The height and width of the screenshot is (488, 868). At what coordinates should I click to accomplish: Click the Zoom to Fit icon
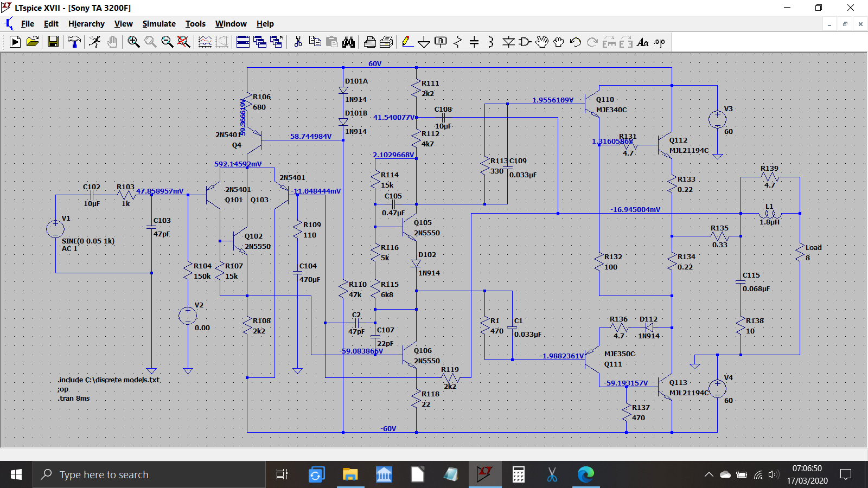[x=184, y=42]
